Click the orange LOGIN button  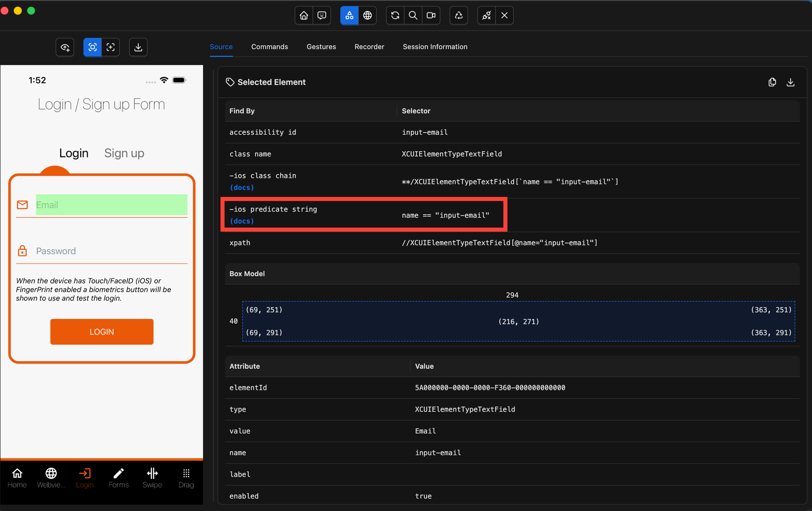tap(102, 332)
